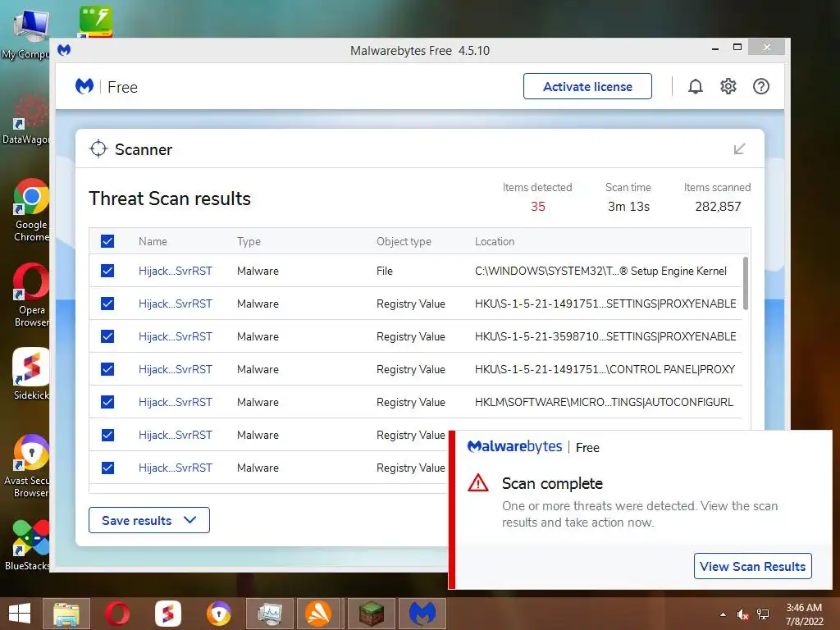
Task: Open Sidekick desktop shortcut
Action: point(31,374)
